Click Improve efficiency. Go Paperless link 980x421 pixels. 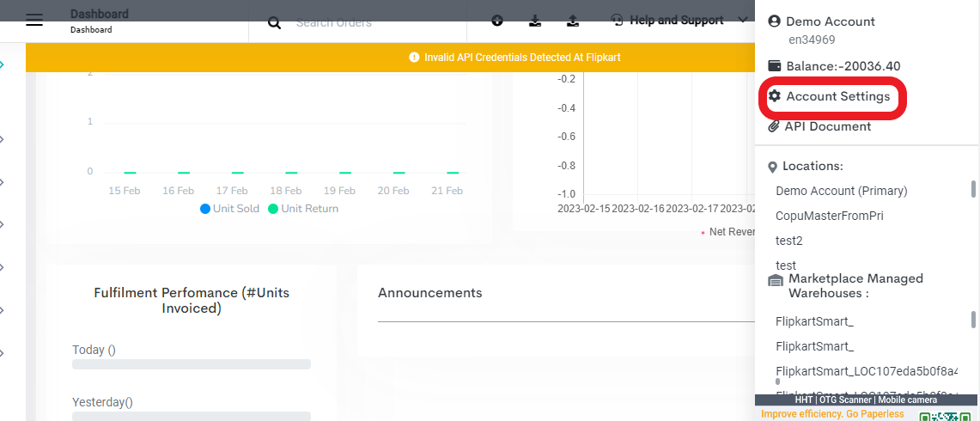[832, 414]
